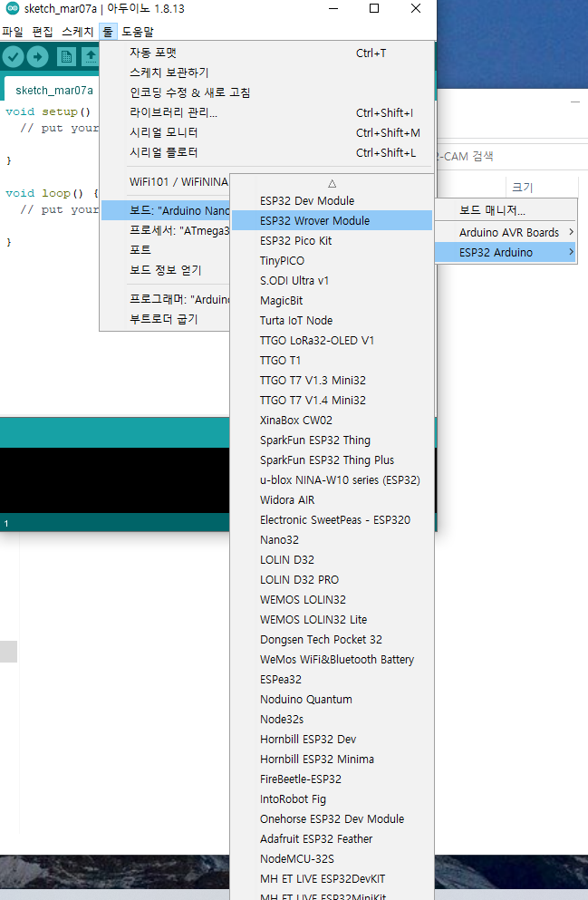This screenshot has height=900, width=588.
Task: Select WEMOS LOLIN32 Lite board
Action: [333, 620]
